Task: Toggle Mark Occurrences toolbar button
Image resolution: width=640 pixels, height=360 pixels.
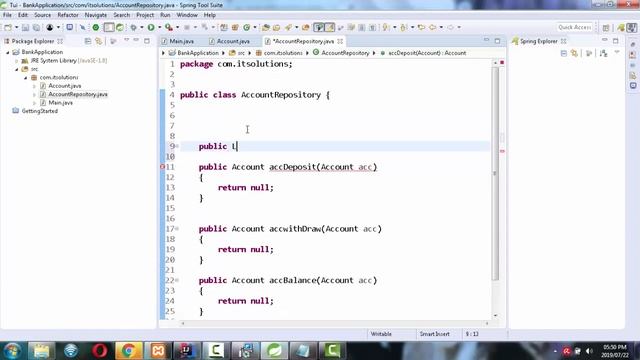Action: tap(329, 27)
